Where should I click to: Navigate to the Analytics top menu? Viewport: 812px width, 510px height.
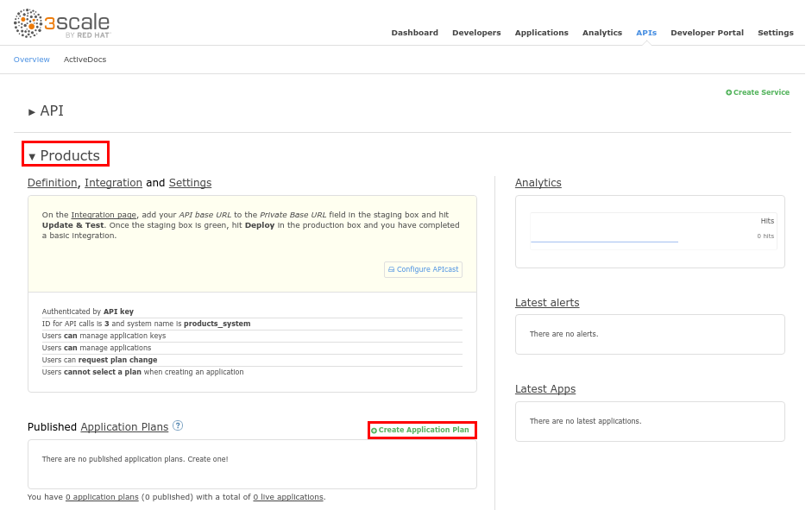(x=601, y=33)
